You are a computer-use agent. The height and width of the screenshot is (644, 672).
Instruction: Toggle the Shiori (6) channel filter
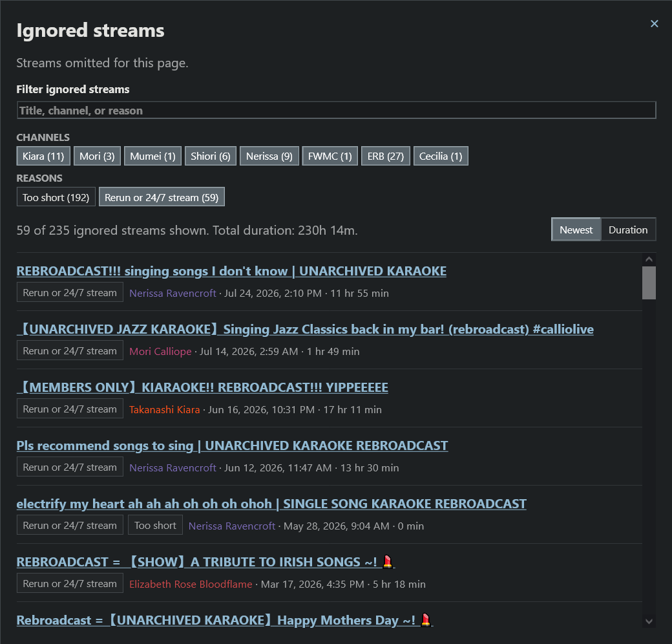coord(211,156)
